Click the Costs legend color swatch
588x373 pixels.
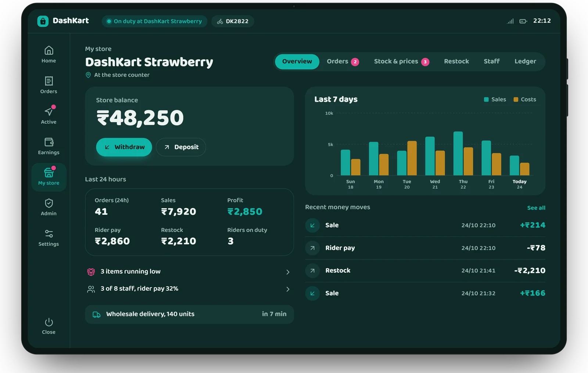point(516,100)
